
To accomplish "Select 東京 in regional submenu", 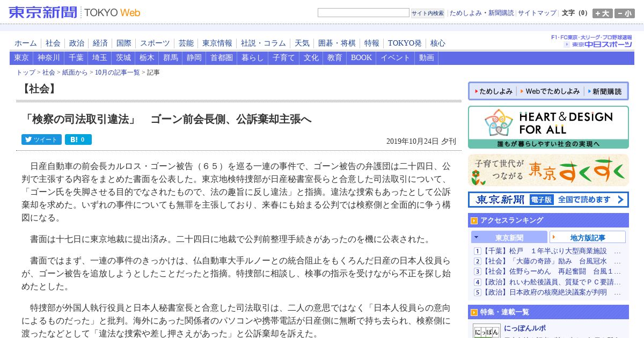I will (21, 58).
